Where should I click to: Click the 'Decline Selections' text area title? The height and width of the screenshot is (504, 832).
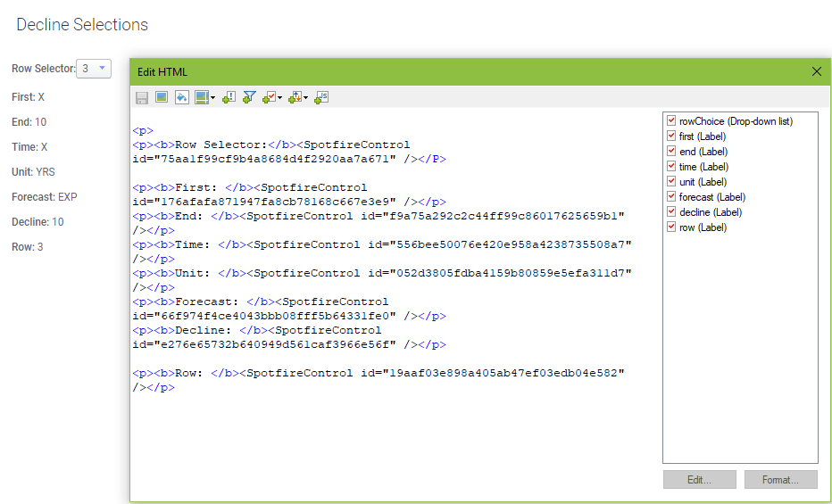(x=82, y=25)
